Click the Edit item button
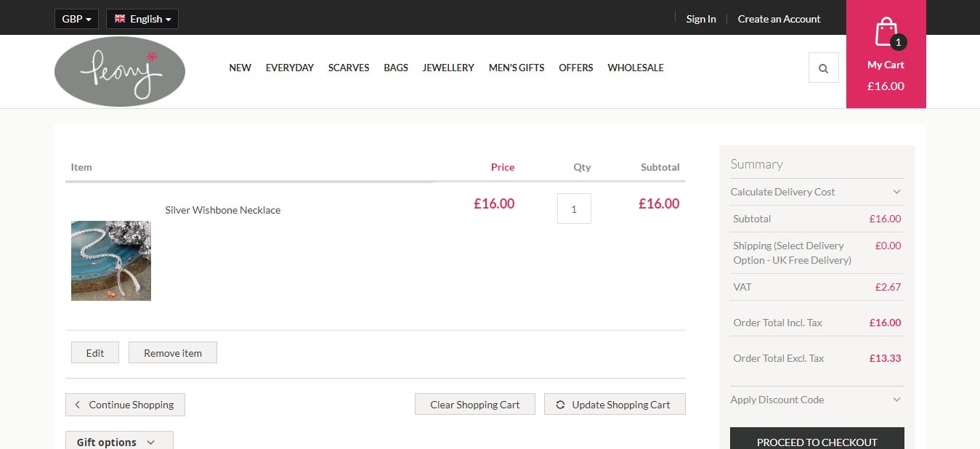The width and height of the screenshot is (980, 449). 95,353
